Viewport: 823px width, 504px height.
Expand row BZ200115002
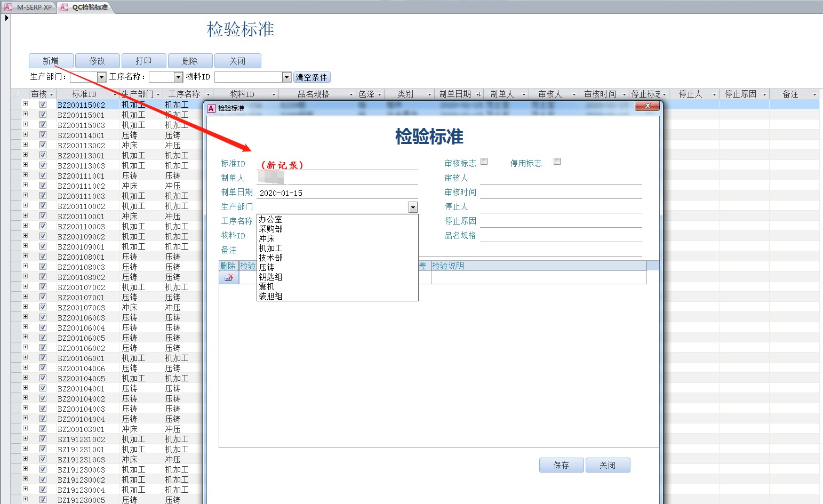tap(25, 104)
